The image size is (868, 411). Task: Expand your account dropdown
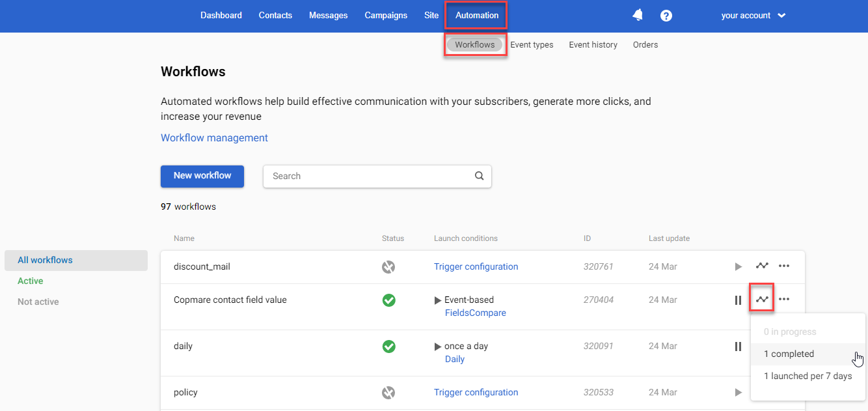click(753, 16)
